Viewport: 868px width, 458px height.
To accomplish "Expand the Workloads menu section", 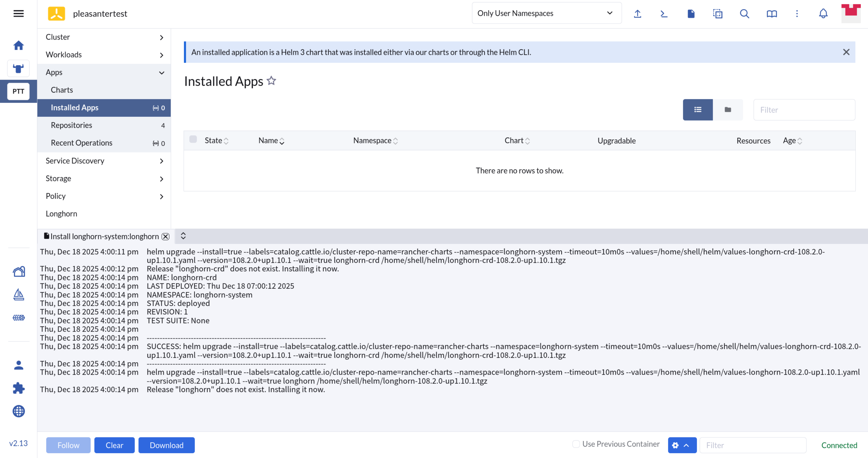I will tap(104, 55).
